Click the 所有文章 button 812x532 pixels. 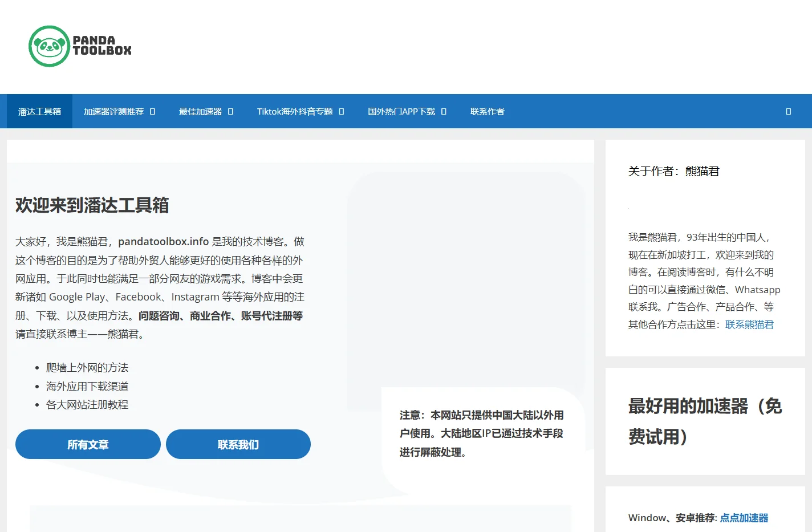[x=88, y=444]
